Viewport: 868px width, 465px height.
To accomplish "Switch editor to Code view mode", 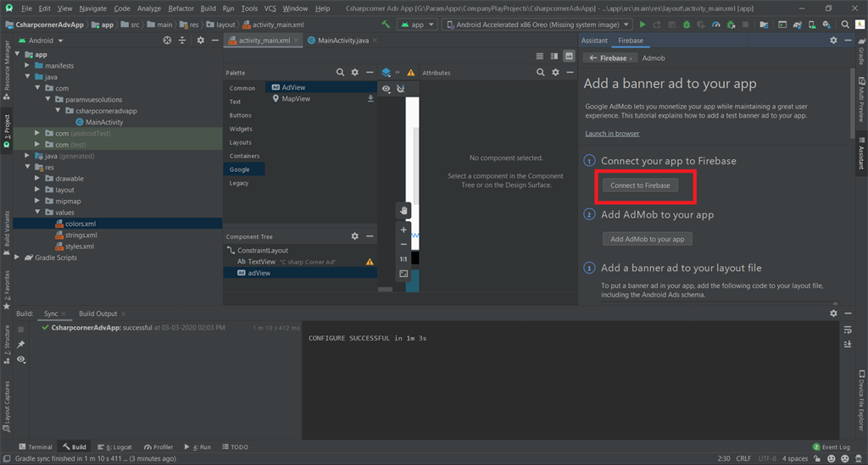I will point(539,57).
